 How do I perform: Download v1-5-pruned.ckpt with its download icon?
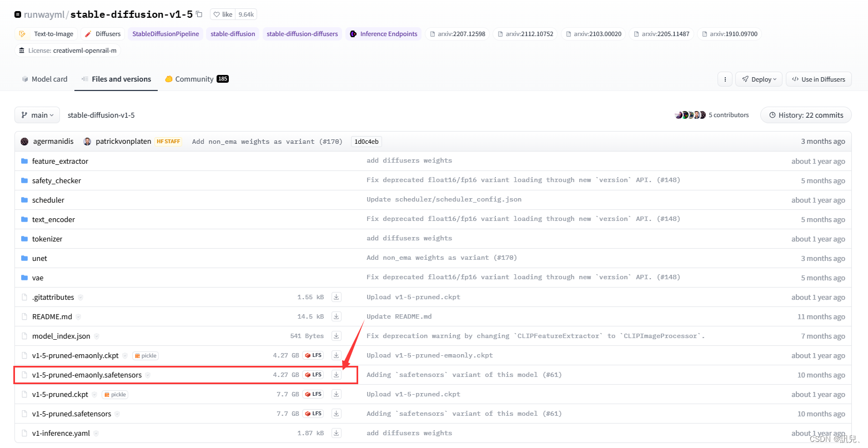[x=336, y=394]
